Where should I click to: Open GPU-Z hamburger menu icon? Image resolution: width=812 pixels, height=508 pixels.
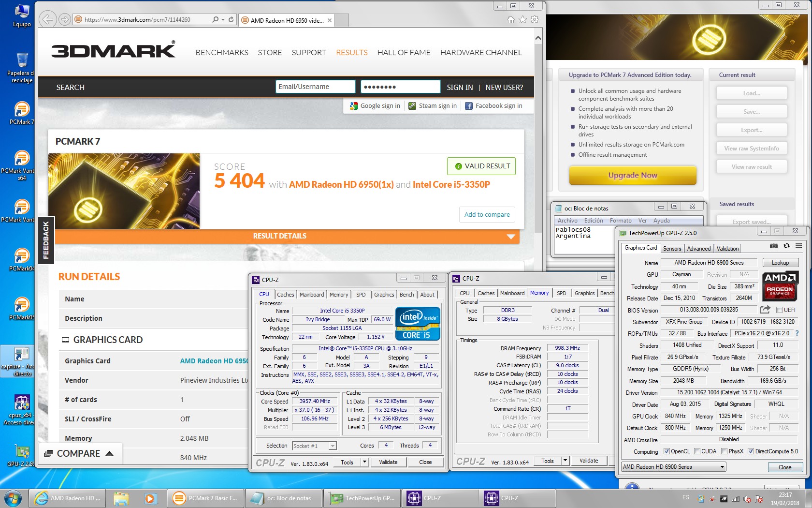coord(798,246)
